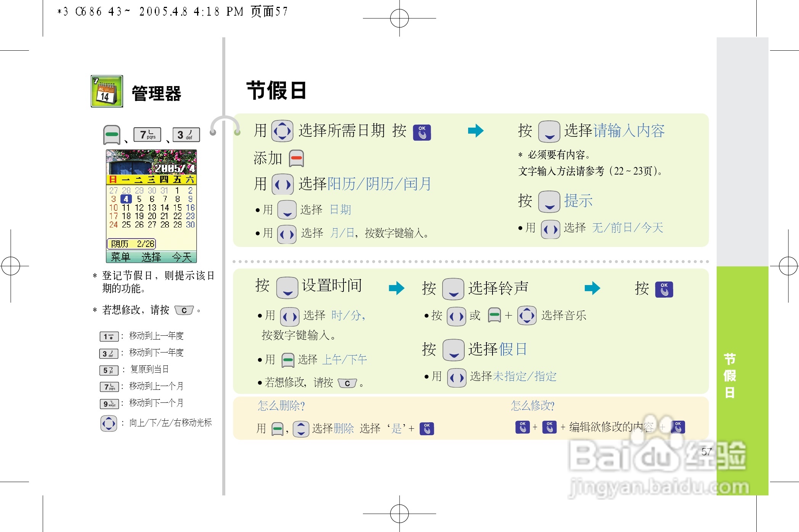
Task: Click the red soft key icon beside 添加
Action: [296, 158]
